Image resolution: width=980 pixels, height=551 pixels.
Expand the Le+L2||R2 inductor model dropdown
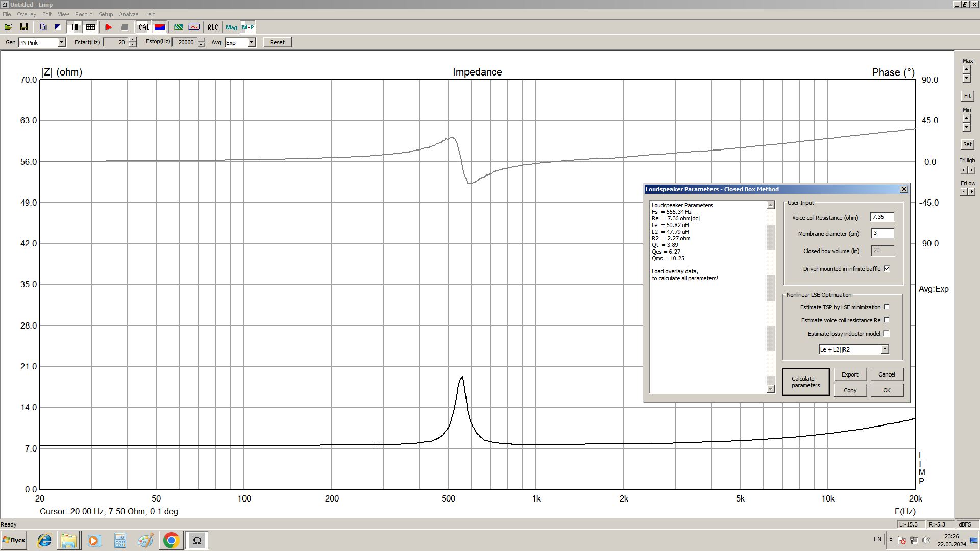tap(885, 349)
